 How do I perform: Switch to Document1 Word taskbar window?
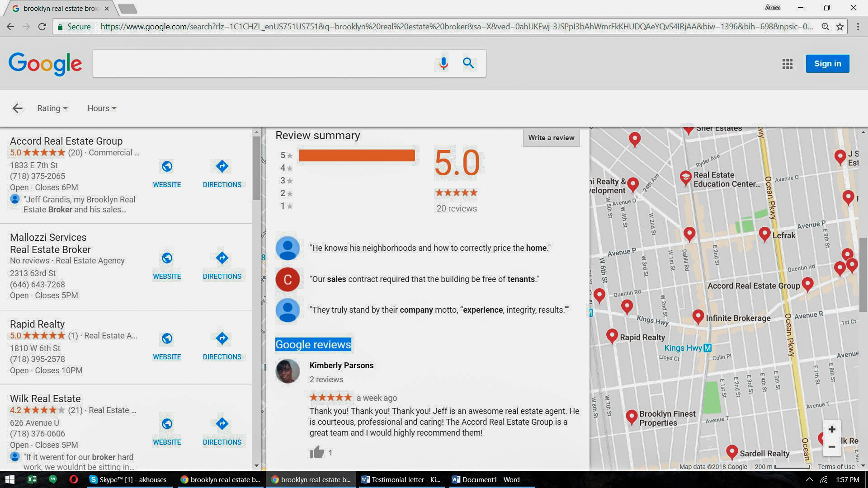pyautogui.click(x=491, y=479)
